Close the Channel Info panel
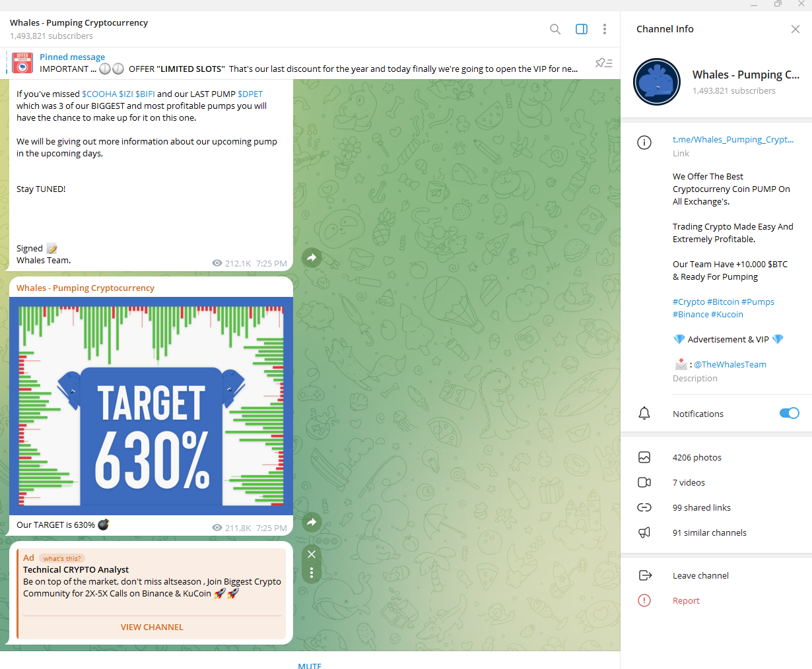The width and height of the screenshot is (812, 669). [x=795, y=29]
